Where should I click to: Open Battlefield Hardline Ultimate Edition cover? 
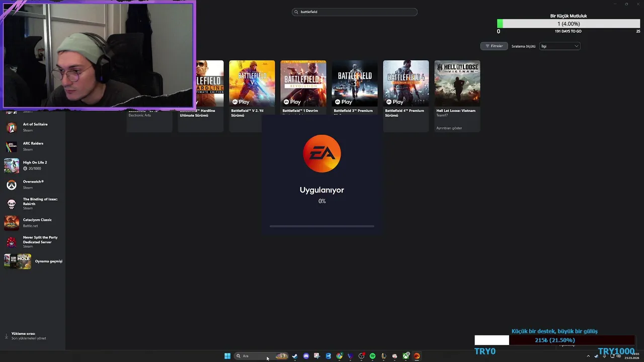pyautogui.click(x=210, y=83)
